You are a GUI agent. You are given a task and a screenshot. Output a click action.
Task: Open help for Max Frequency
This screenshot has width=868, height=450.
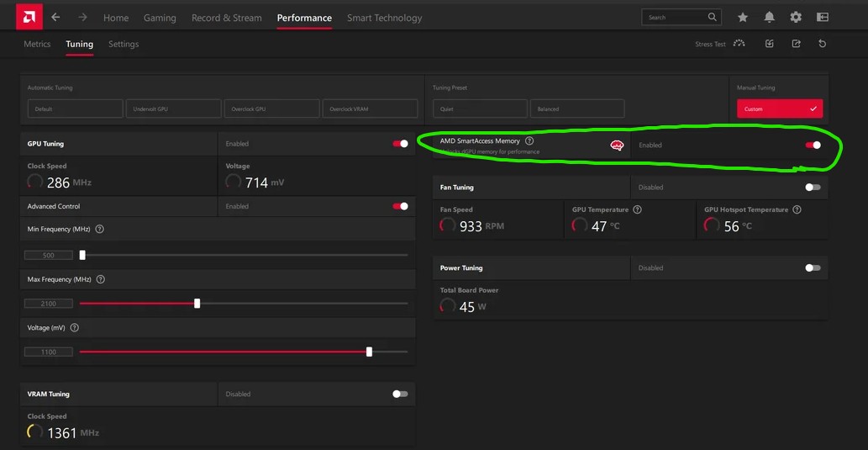point(101,279)
